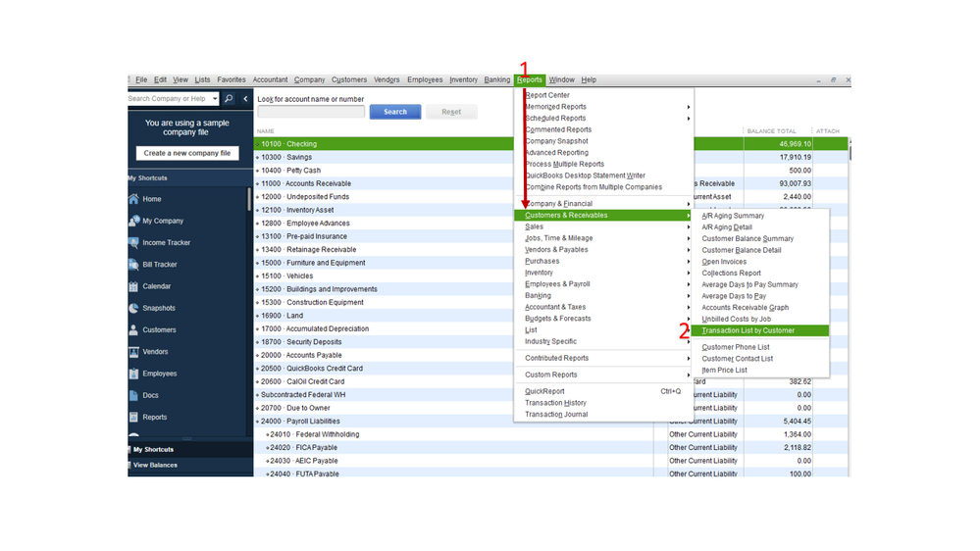This screenshot has width=980, height=551.
Task: Open the Search Company or Help dropdown arrow
Action: point(215,99)
